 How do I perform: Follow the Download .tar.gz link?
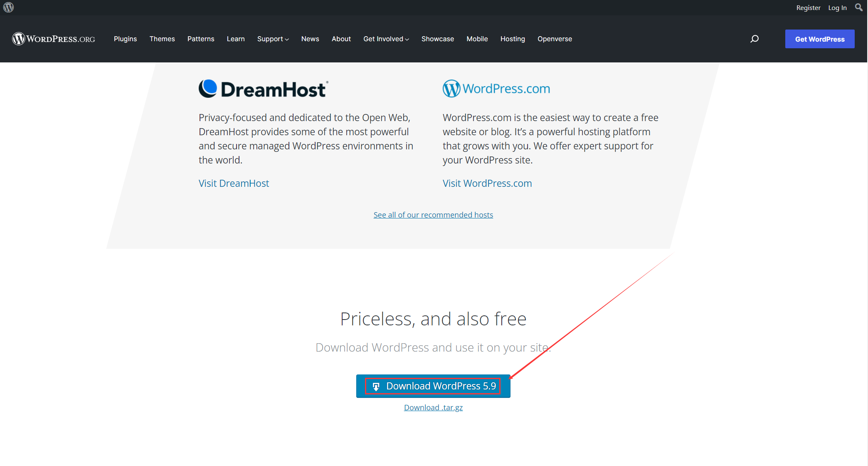click(x=433, y=407)
